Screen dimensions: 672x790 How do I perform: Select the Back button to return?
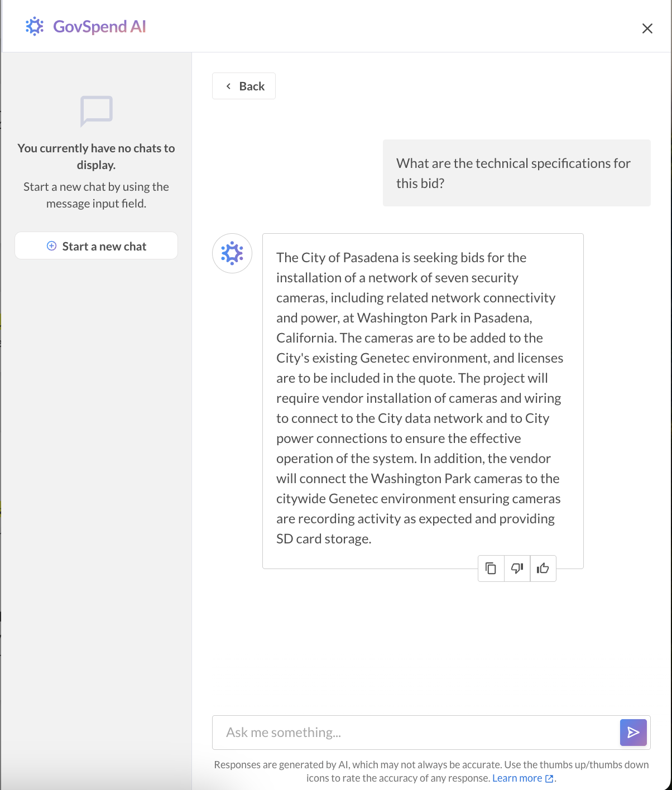243,86
